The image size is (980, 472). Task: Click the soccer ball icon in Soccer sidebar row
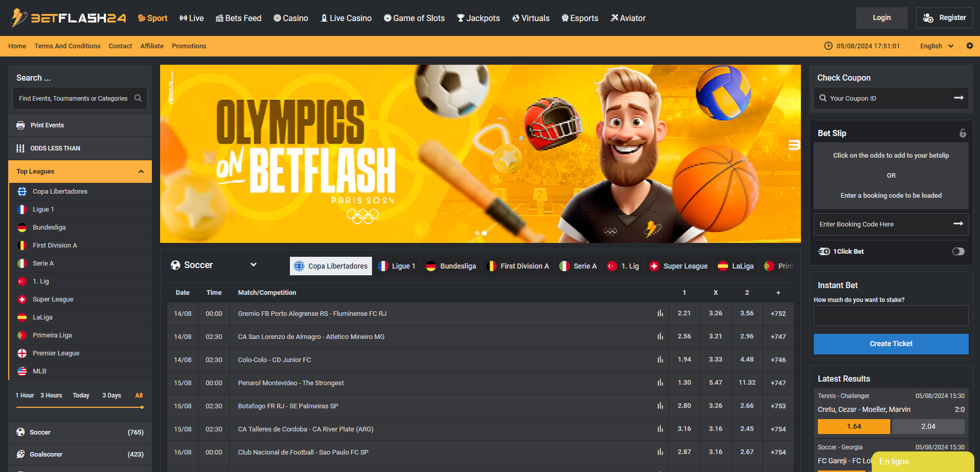tap(21, 432)
